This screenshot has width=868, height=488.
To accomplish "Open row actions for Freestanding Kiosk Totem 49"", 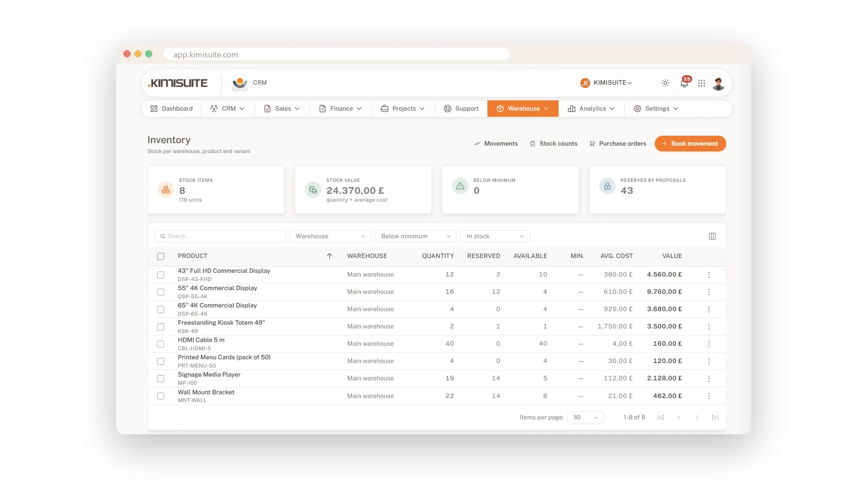I will (709, 327).
